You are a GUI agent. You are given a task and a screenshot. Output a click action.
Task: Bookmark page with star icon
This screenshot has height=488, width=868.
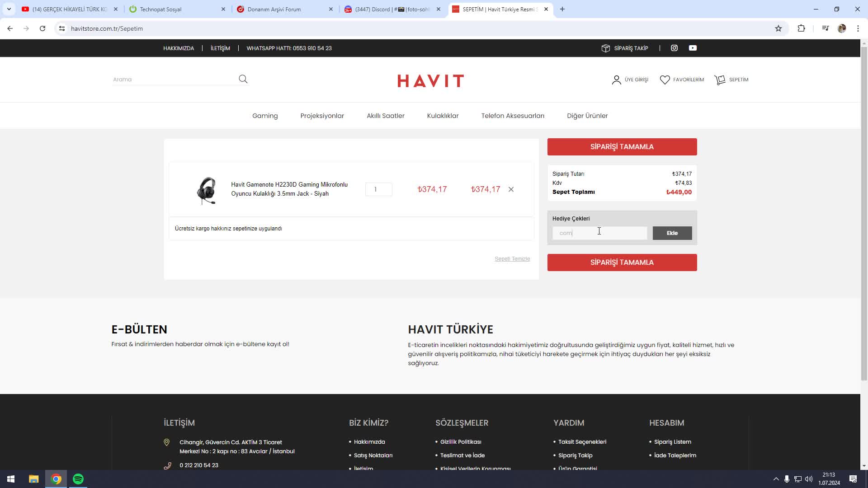tap(778, 28)
